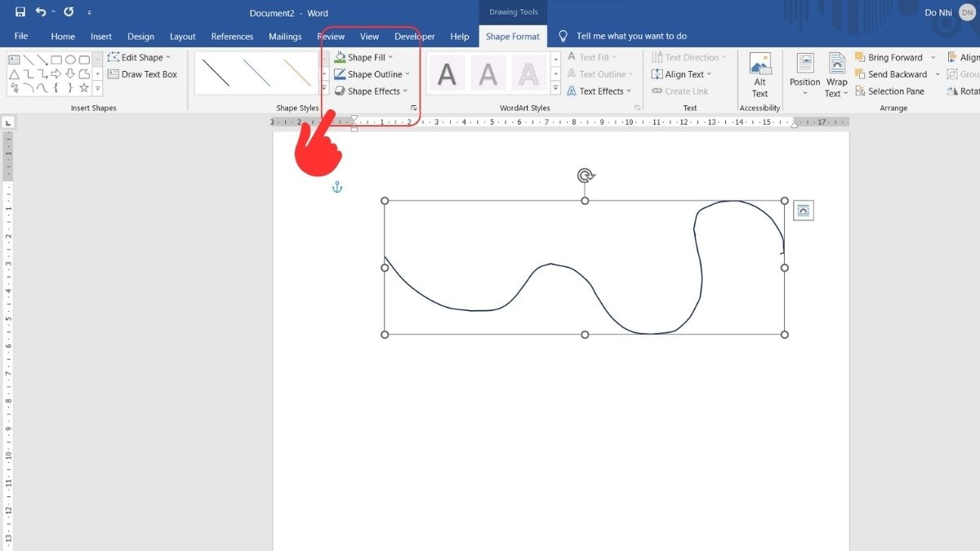Open the Text Effects dropdown
Image resolution: width=980 pixels, height=551 pixels.
[599, 91]
